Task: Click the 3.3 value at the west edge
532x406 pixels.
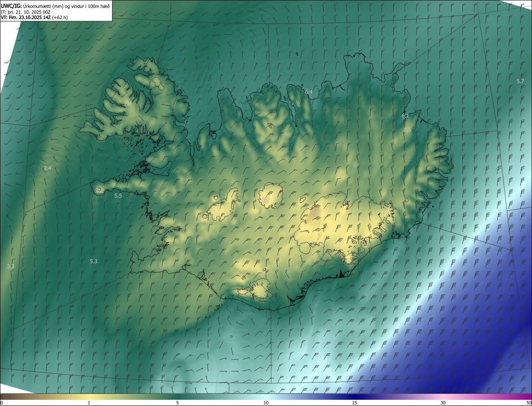Action: click(10, 266)
